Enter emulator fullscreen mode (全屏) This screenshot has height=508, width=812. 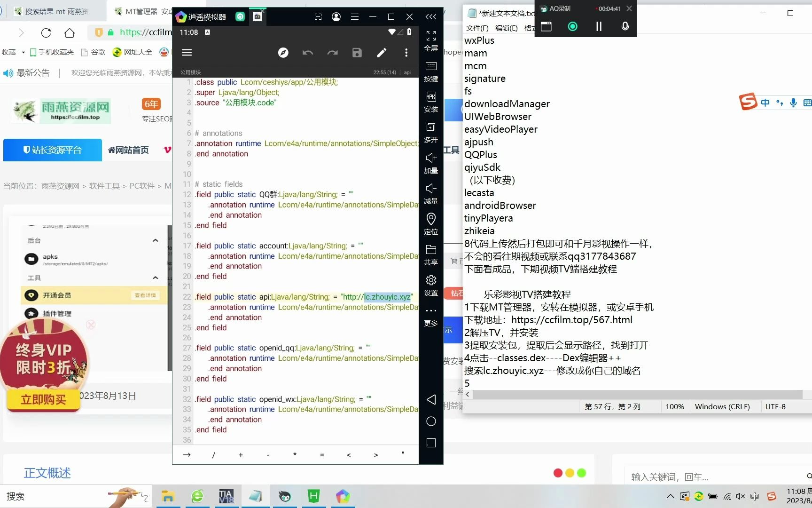pos(431,41)
